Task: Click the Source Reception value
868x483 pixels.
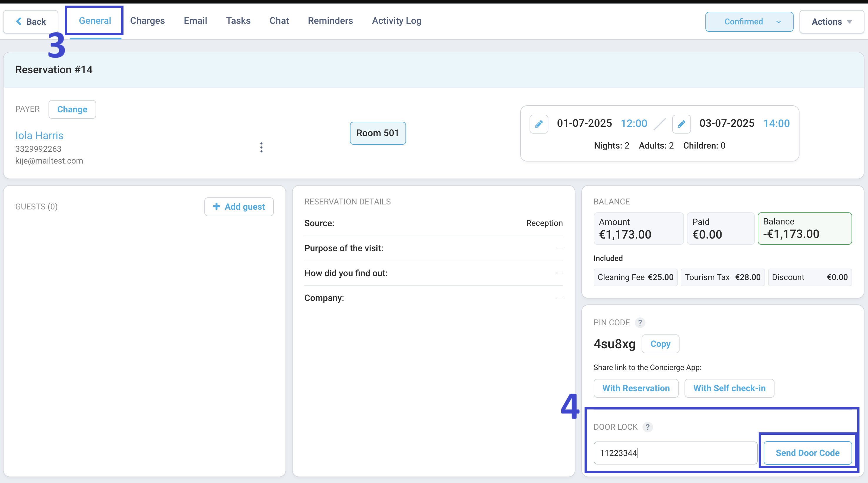Action: 545,223
